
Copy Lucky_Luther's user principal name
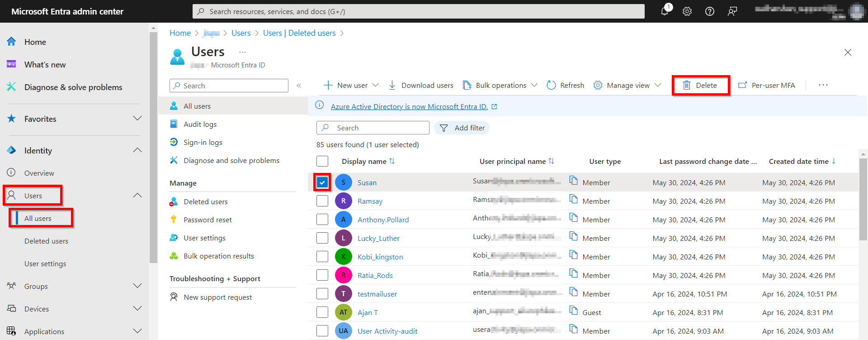(573, 236)
